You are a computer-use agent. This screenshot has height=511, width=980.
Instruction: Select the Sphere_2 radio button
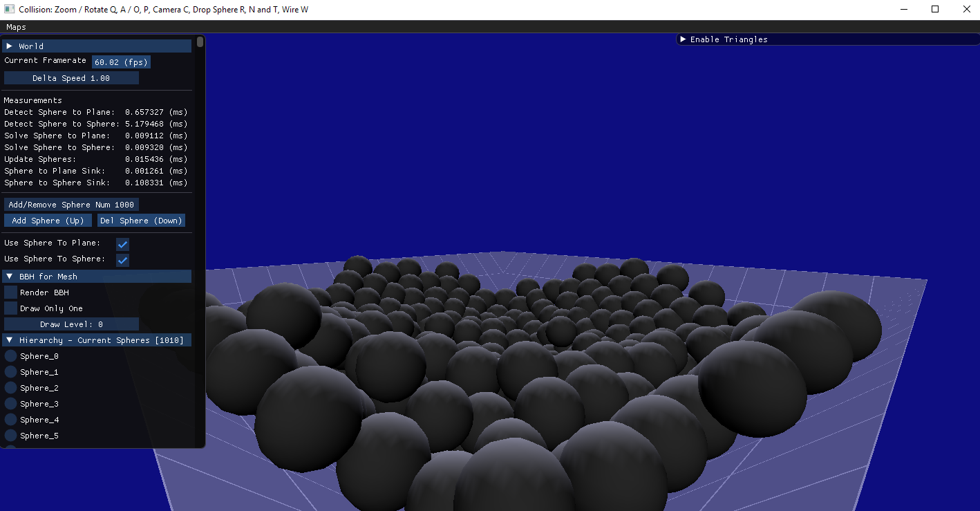(10, 388)
